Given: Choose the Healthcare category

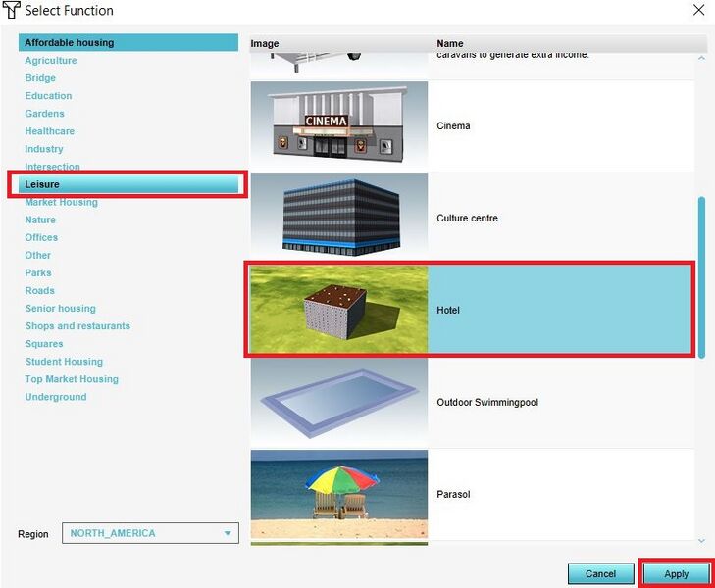Looking at the screenshot, I should click(x=50, y=131).
